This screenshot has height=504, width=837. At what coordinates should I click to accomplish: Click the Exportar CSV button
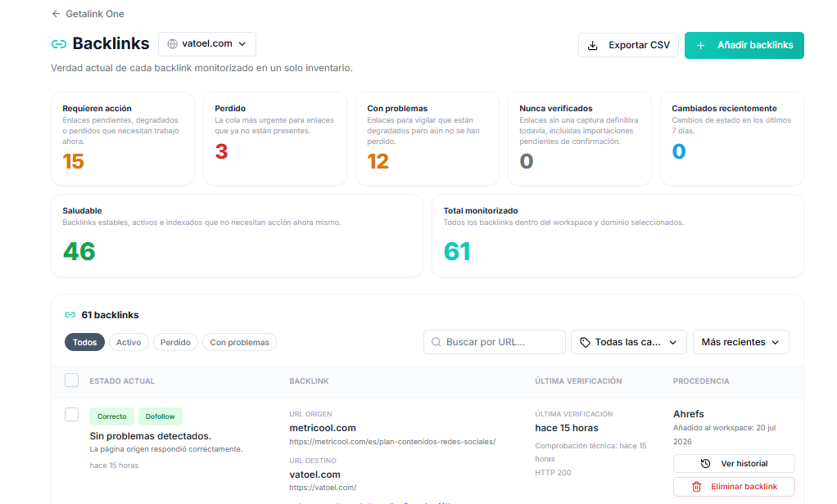628,45
